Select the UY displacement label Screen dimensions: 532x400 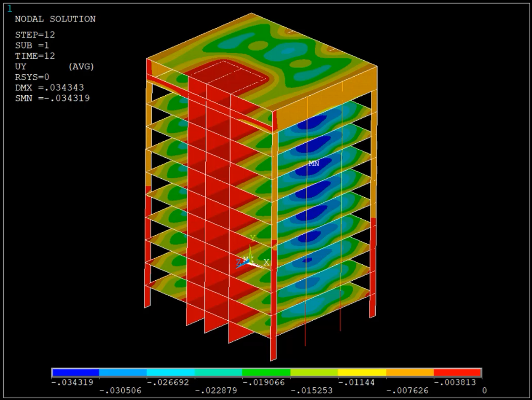pyautogui.click(x=21, y=67)
